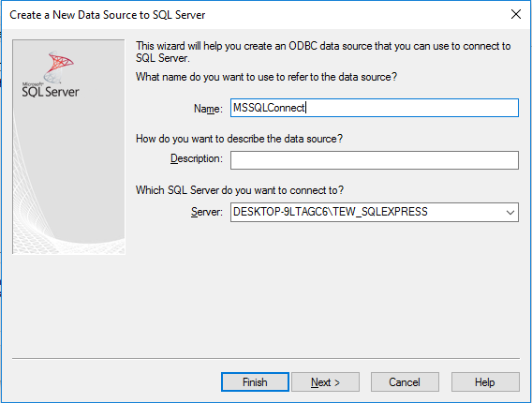Click the dialog title bar text
The width and height of the screenshot is (532, 403).
tap(107, 15)
